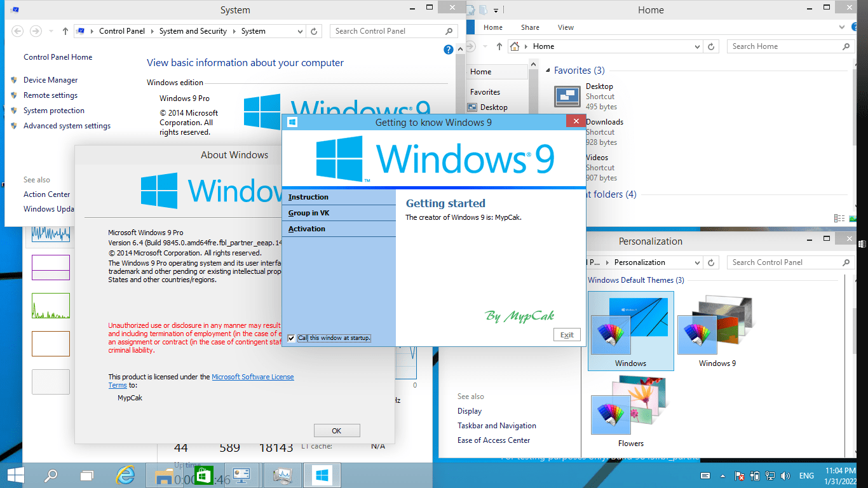Switch to Task Manager taskbar icon
The image size is (868, 488).
coord(281,475)
